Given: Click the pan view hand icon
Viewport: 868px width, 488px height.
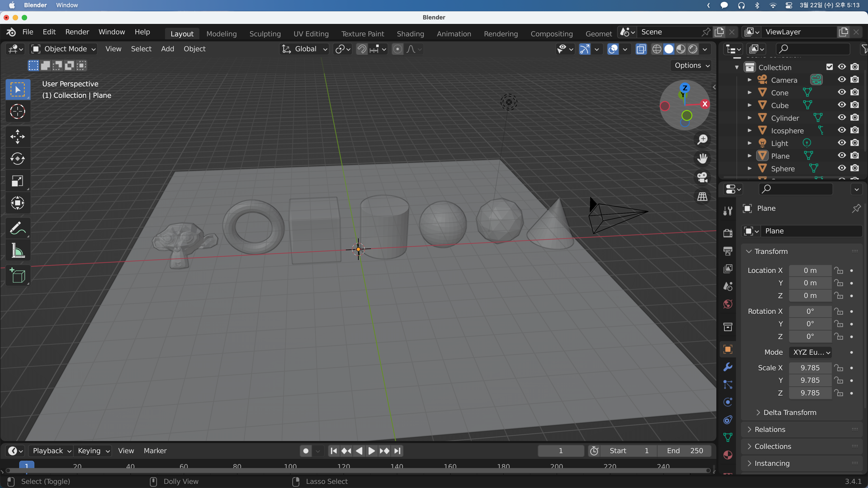Looking at the screenshot, I should 702,158.
